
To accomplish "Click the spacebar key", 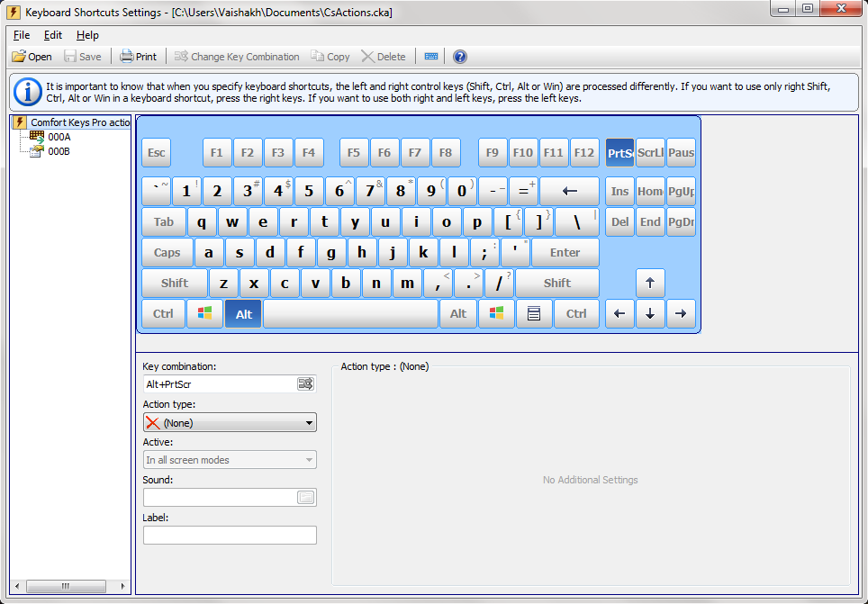I will pos(350,314).
